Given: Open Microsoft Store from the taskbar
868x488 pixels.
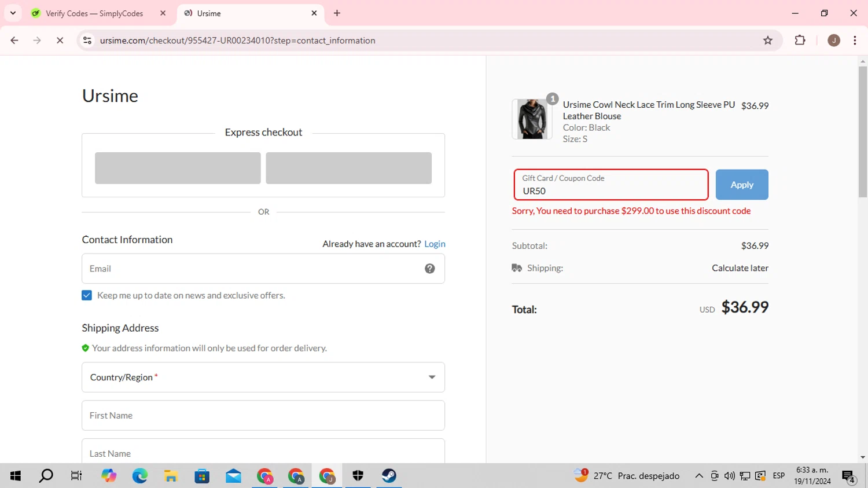Looking at the screenshot, I should (x=202, y=476).
